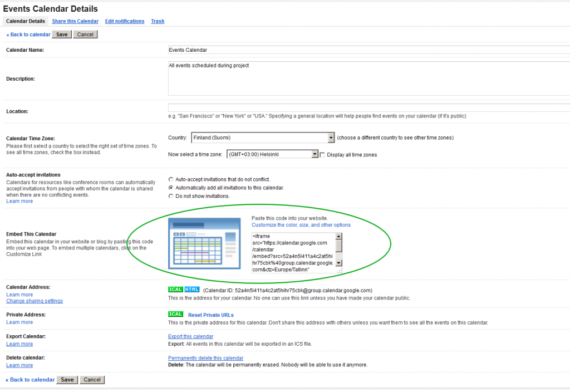This screenshot has height=392, width=570.
Task: Enable 'Display all time zones' checkbox
Action: 323,155
